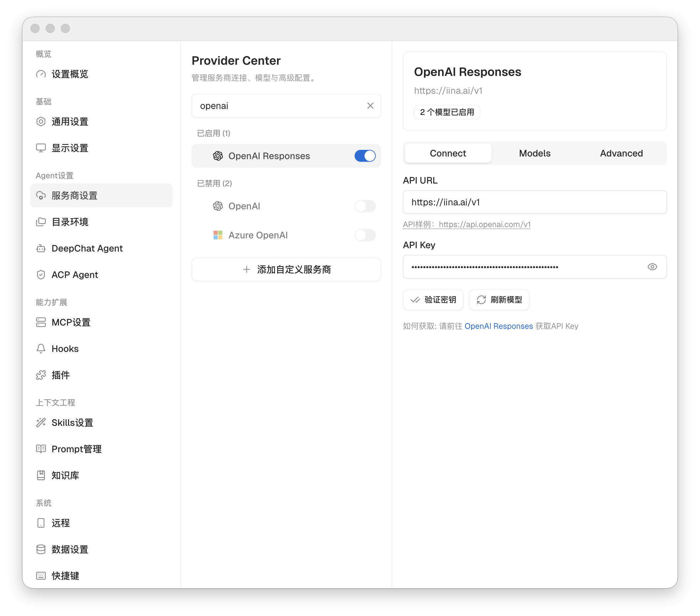Enable the OpenAI provider toggle
The height and width of the screenshot is (616, 700).
point(365,206)
